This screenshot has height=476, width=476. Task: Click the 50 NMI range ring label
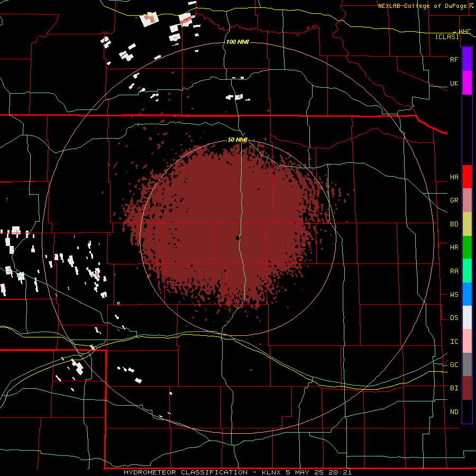click(x=237, y=140)
